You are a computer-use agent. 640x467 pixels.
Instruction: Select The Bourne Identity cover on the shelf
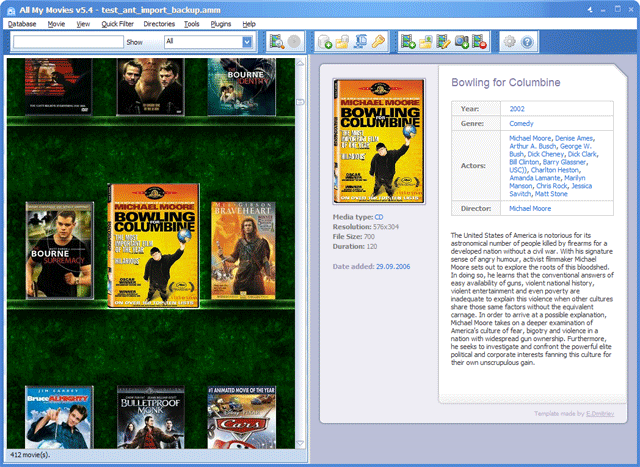[242, 87]
